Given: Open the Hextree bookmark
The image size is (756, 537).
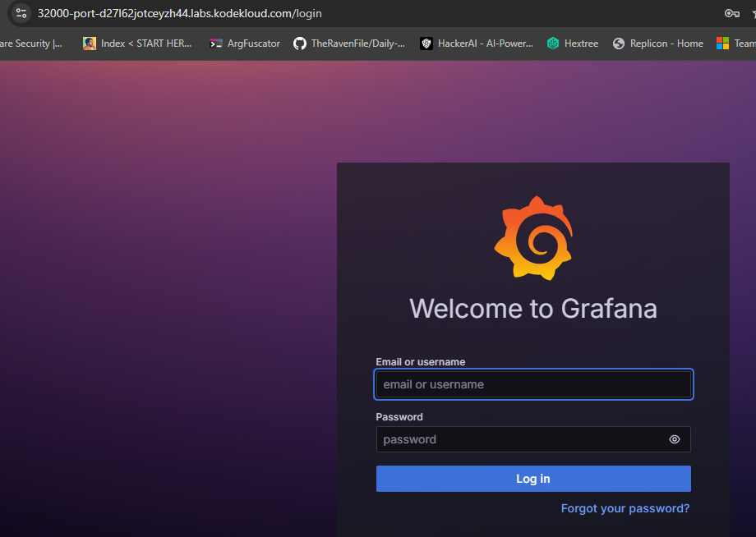Looking at the screenshot, I should 573,44.
